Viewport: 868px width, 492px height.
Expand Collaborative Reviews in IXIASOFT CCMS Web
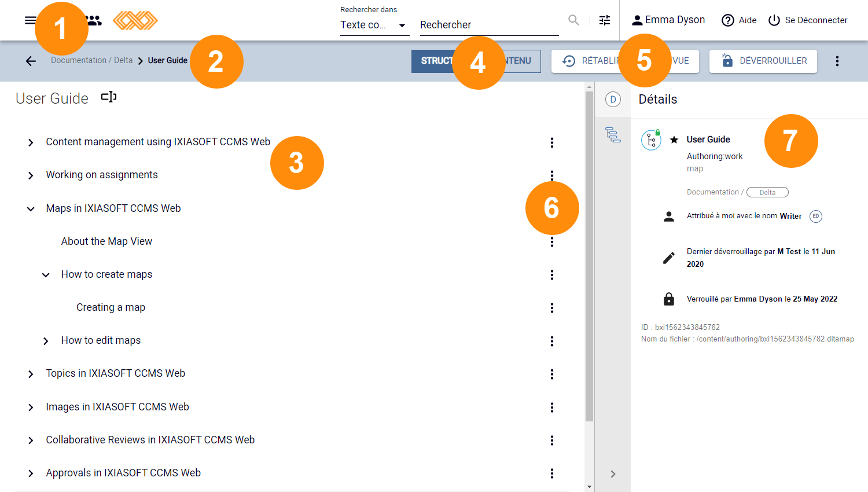[31, 440]
